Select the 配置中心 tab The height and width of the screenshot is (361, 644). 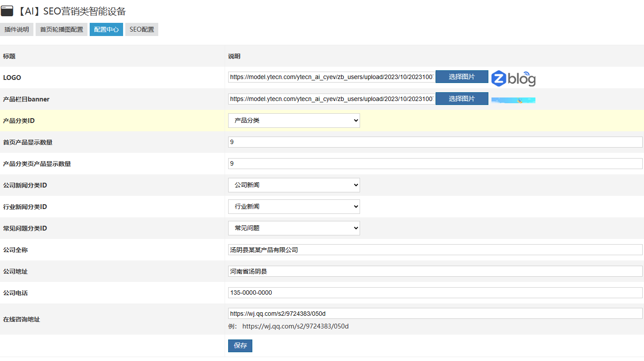click(106, 29)
